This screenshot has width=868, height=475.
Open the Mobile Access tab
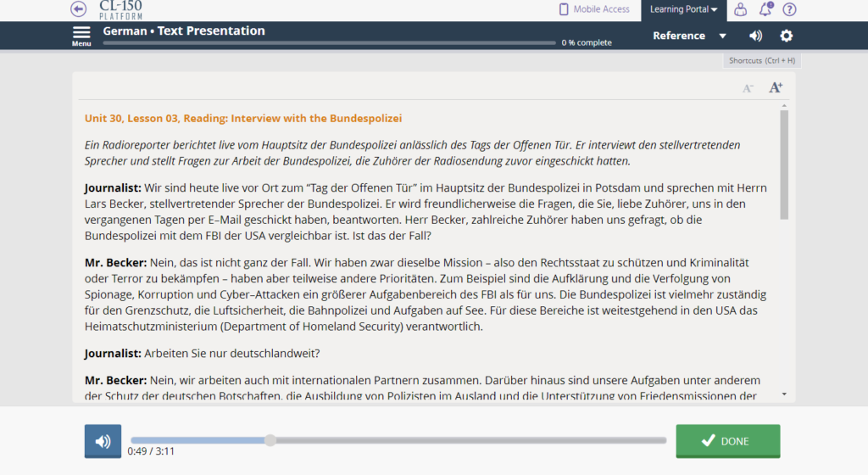pyautogui.click(x=594, y=9)
